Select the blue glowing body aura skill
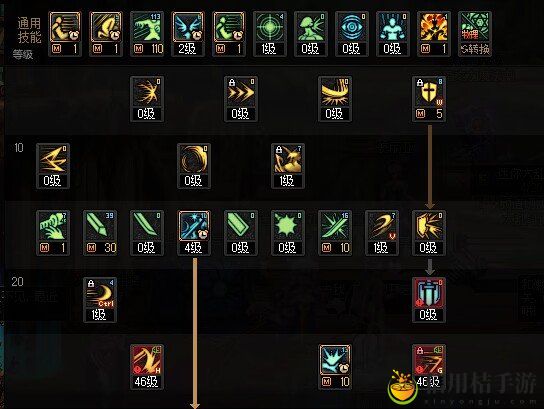Viewport: 544px width, 409px height. coord(392,27)
